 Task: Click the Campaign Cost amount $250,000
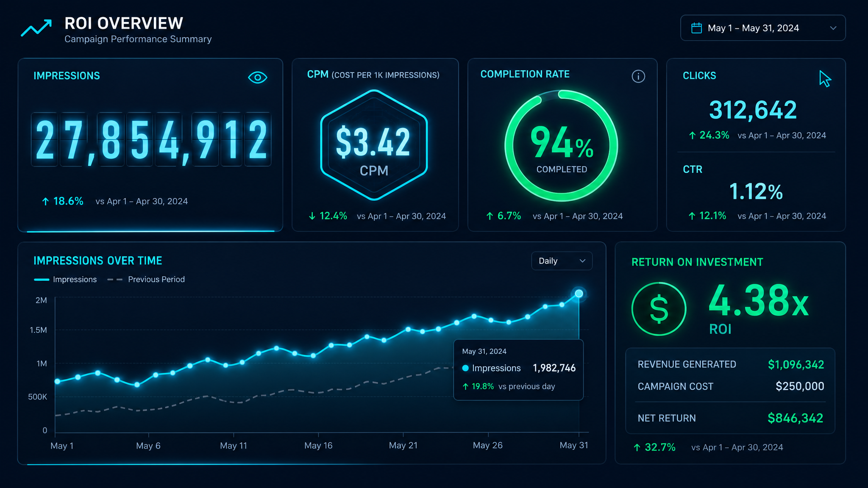point(800,386)
